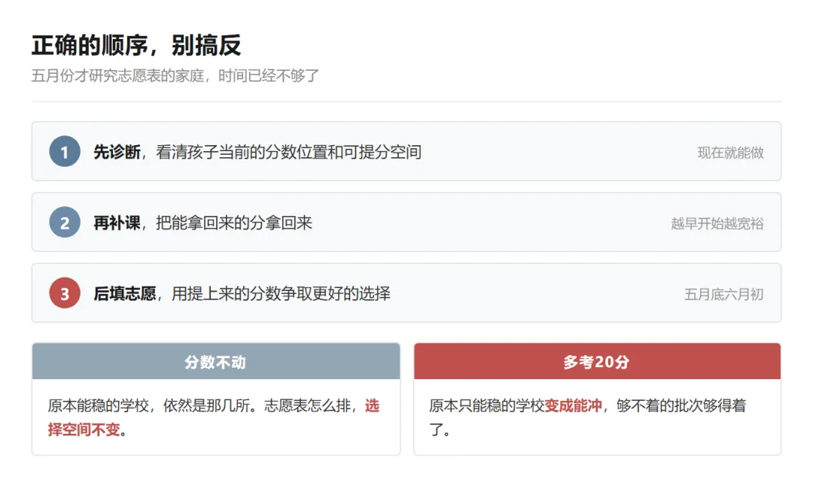
Task: Click the note 现在就能做
Action: pyautogui.click(x=730, y=153)
